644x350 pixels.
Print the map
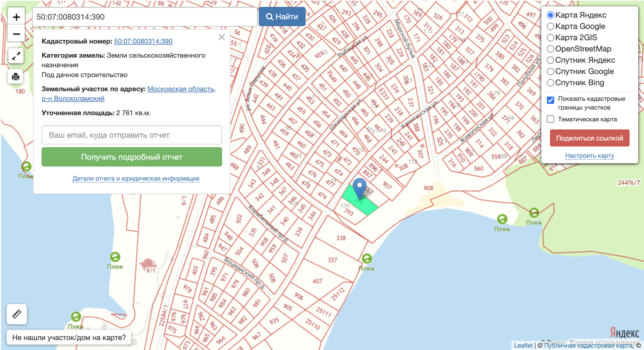16,76
